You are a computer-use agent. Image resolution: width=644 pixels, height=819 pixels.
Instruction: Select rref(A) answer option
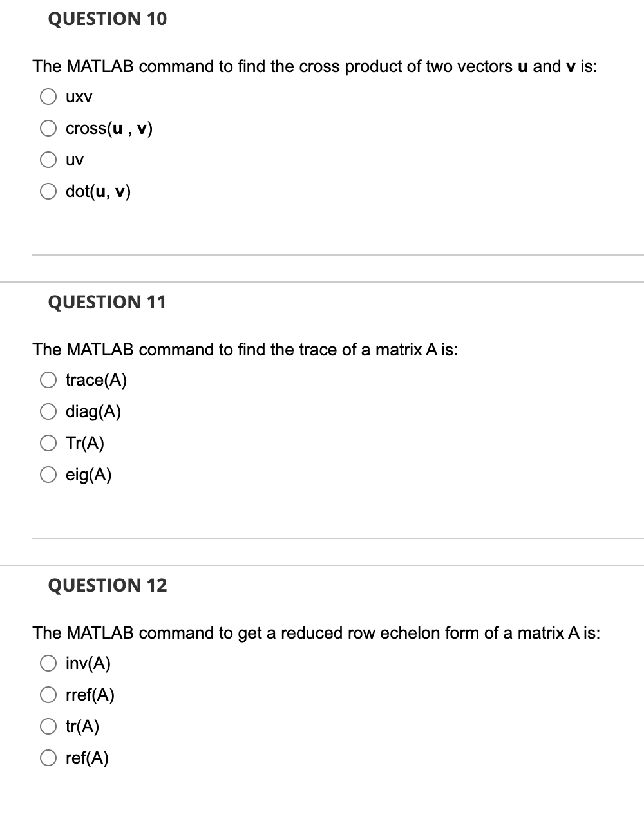(48, 695)
